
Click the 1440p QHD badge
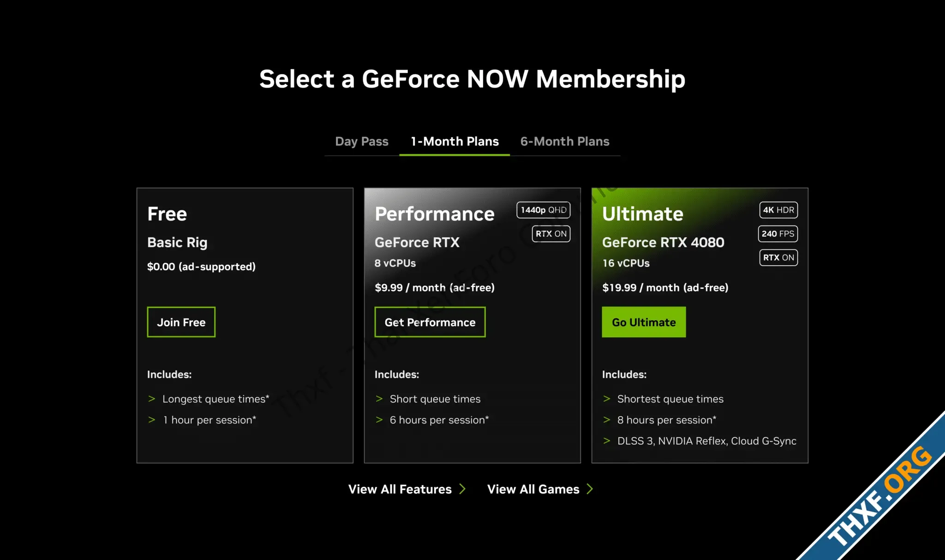[x=544, y=210]
